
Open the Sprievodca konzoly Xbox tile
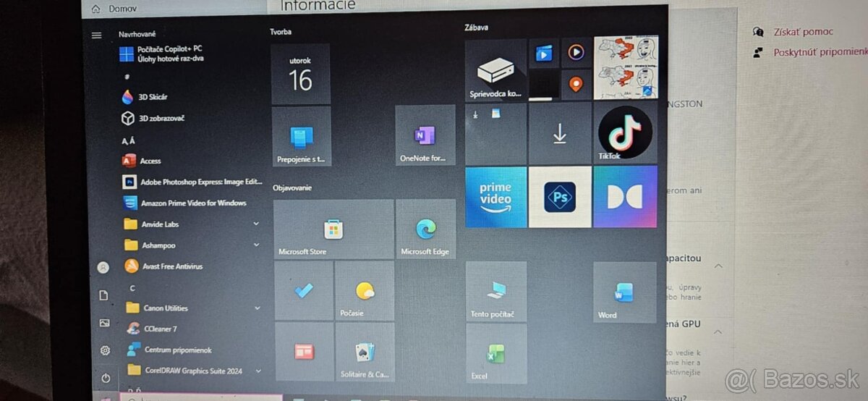[495, 70]
